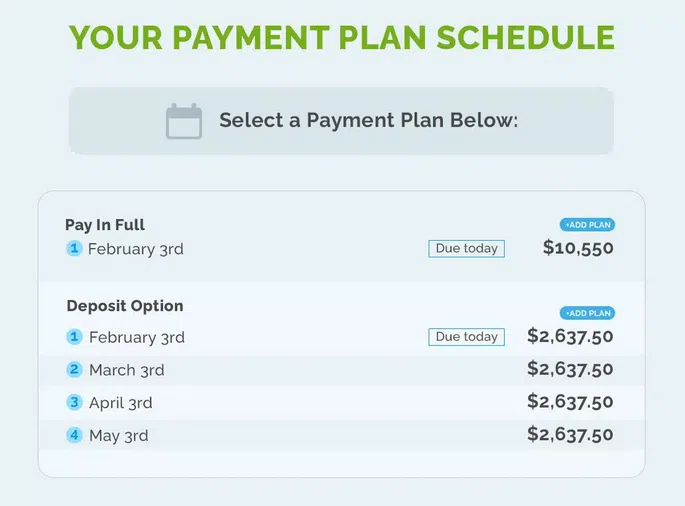Add the Pay In Full plan
685x506 pixels.
[587, 225]
